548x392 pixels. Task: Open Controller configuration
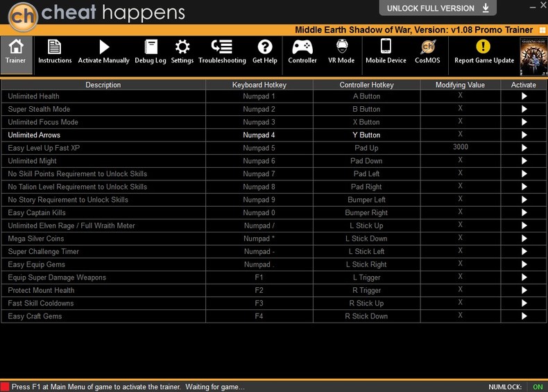point(302,51)
